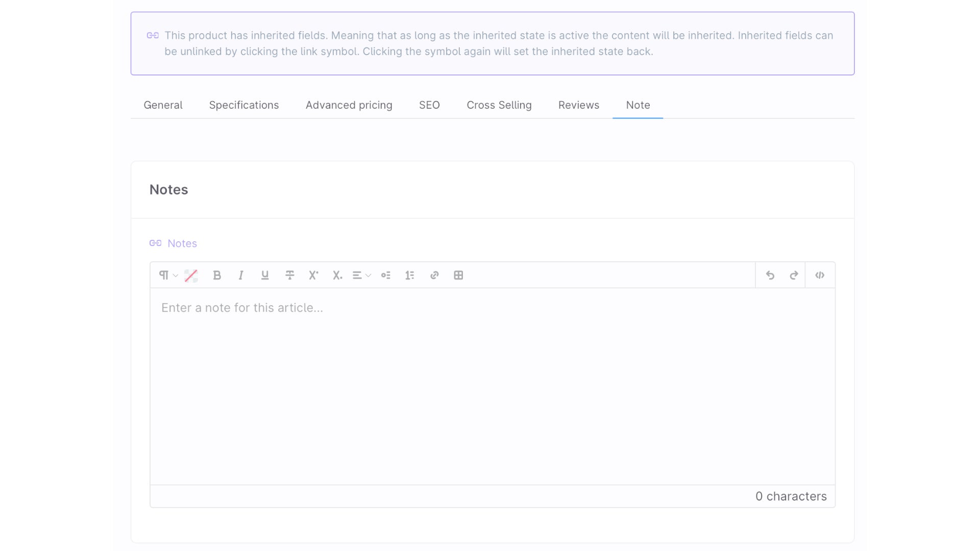Click into the note text area
This screenshot has height=551, width=980.
click(x=493, y=386)
